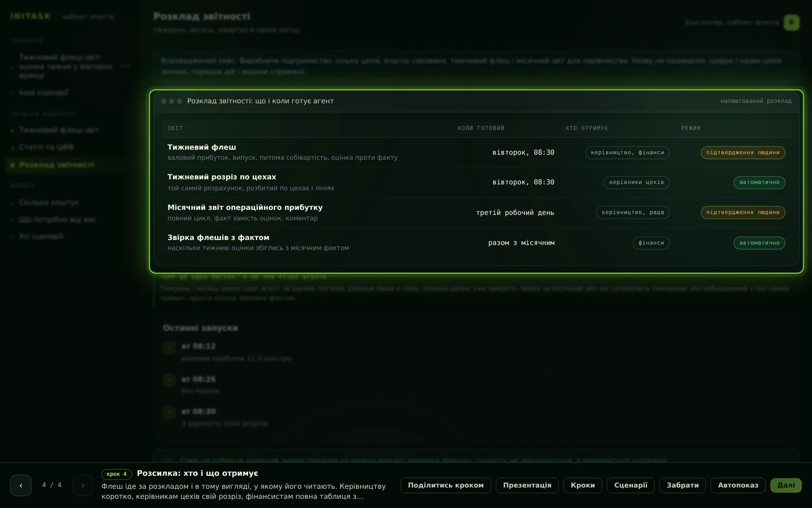Open the user avatar in the header
The height and width of the screenshot is (508, 812).
tap(792, 22)
